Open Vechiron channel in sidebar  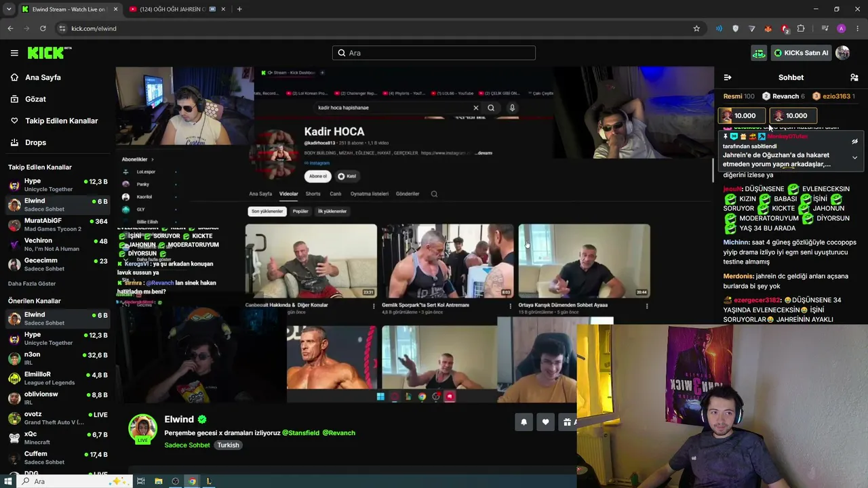[x=58, y=245]
